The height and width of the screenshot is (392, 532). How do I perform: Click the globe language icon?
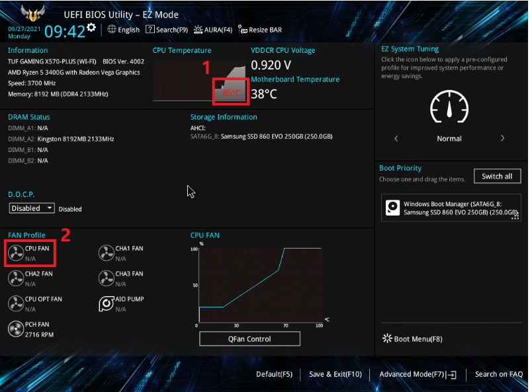click(112, 30)
